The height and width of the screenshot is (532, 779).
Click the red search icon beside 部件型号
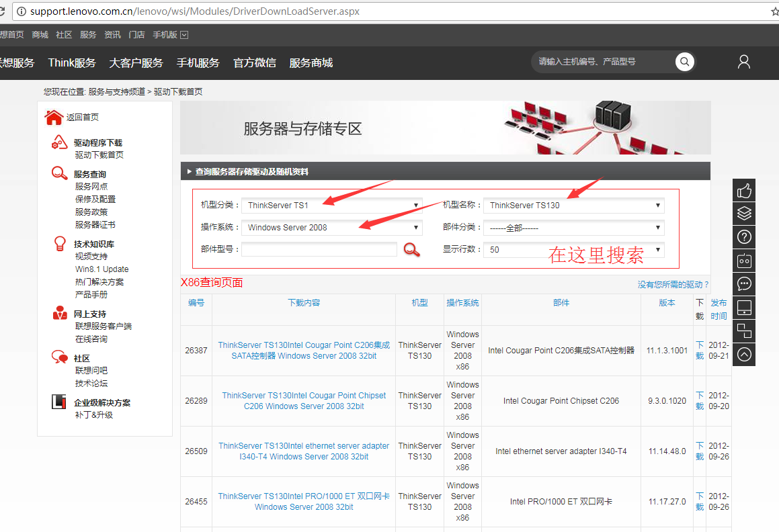(411, 249)
